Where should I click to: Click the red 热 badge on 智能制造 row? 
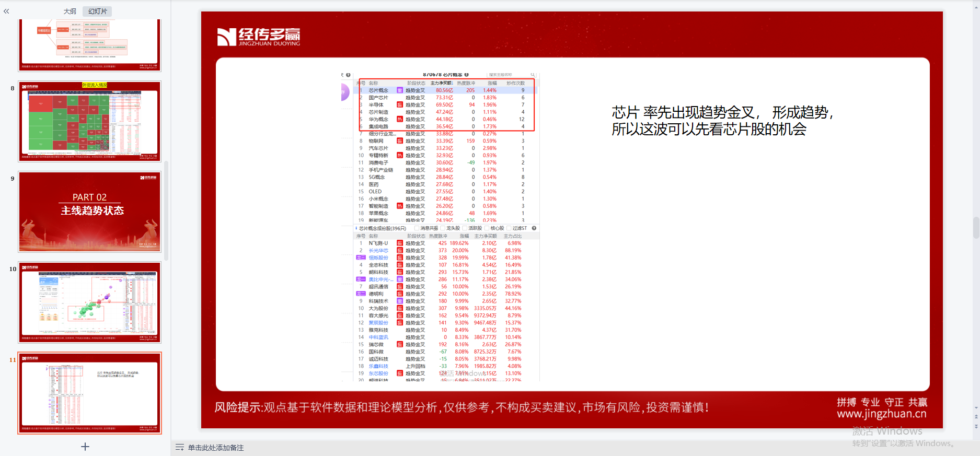pyautogui.click(x=400, y=206)
